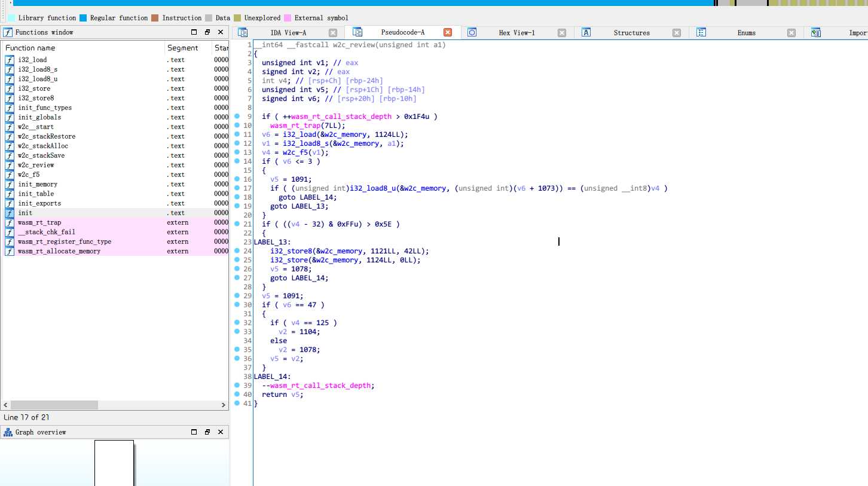
Task: Close the Structures tab
Action: (x=677, y=33)
